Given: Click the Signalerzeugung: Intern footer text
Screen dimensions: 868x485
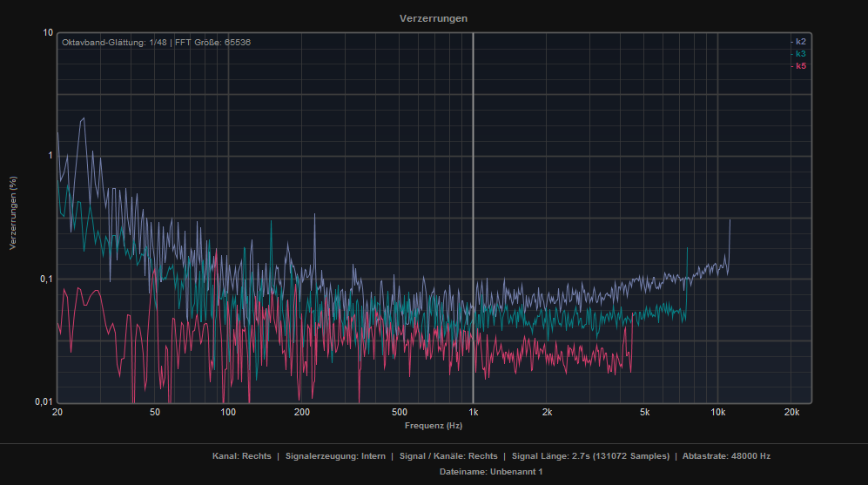Looking at the screenshot, I should point(335,456).
